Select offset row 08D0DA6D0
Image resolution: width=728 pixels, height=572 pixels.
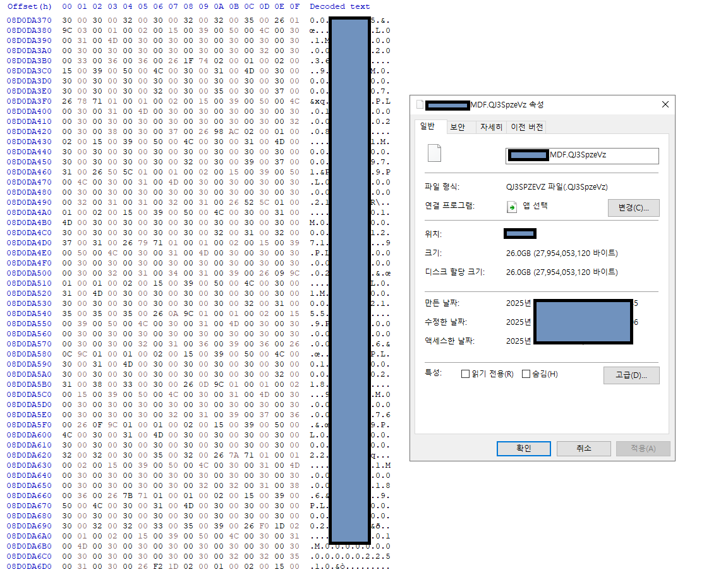[x=29, y=566]
